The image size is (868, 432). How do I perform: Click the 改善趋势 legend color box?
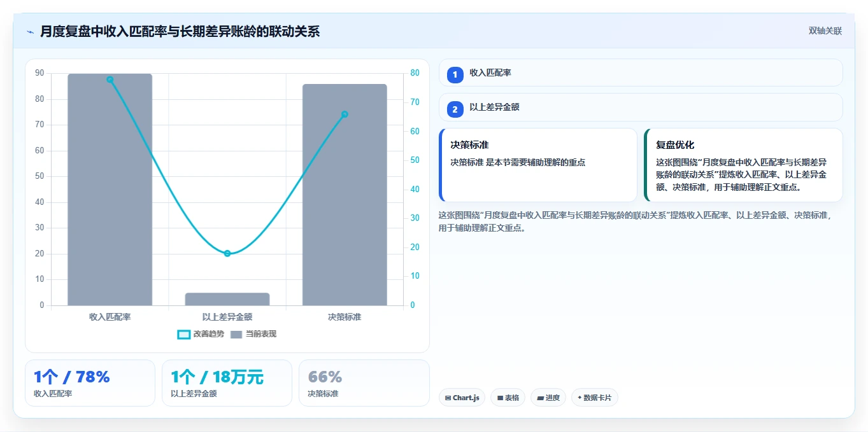(183, 334)
